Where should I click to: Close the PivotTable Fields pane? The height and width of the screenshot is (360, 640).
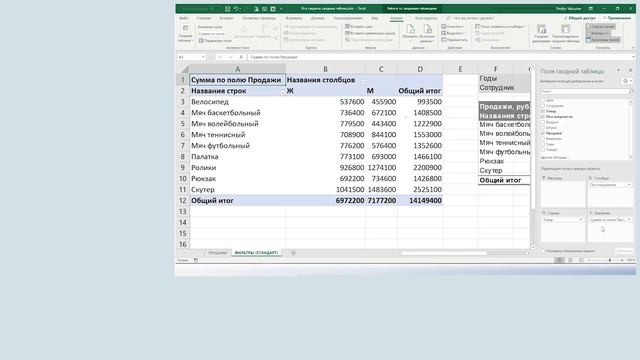631,71
